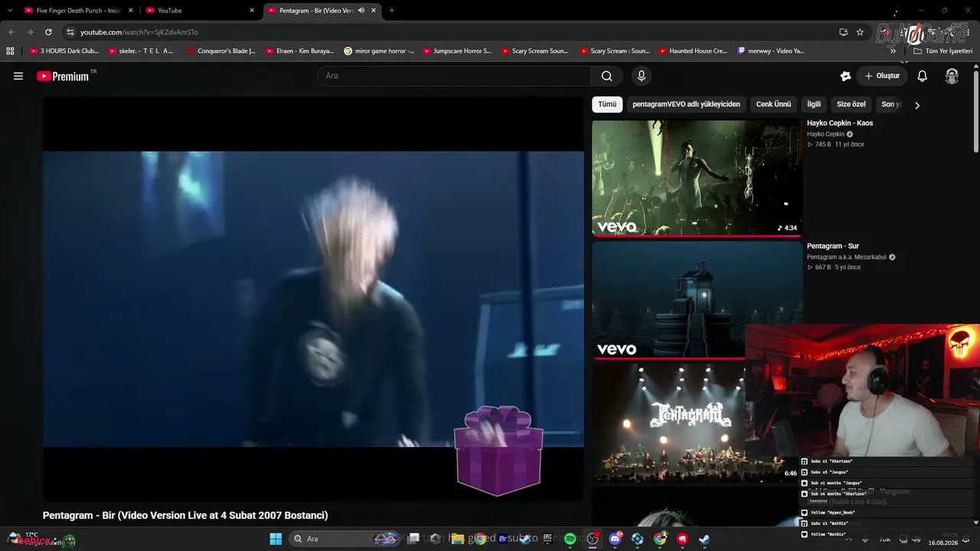
Task: Reload the page with the browser refresh icon
Action: tap(48, 32)
